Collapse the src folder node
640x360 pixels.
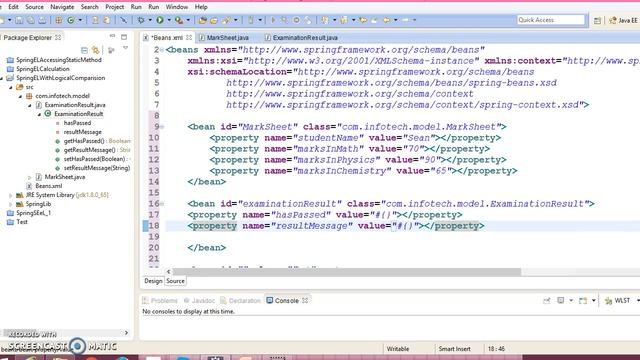(x=11, y=87)
